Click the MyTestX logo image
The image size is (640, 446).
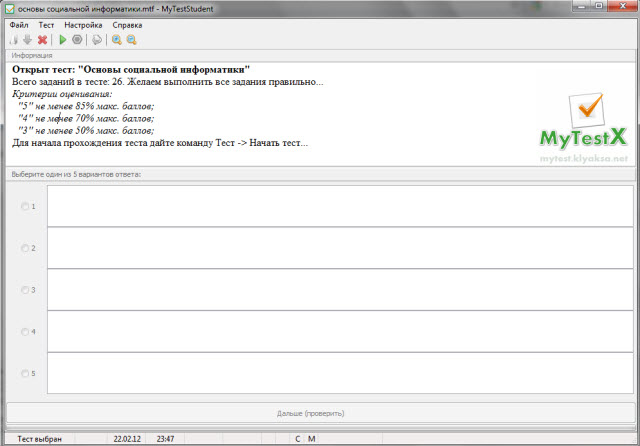584,122
